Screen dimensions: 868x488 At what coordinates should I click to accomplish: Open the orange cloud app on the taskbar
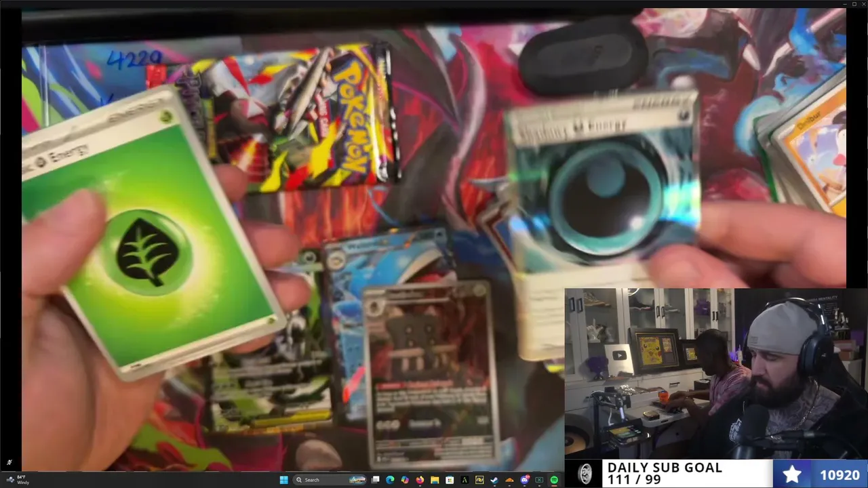pyautogui.click(x=509, y=480)
